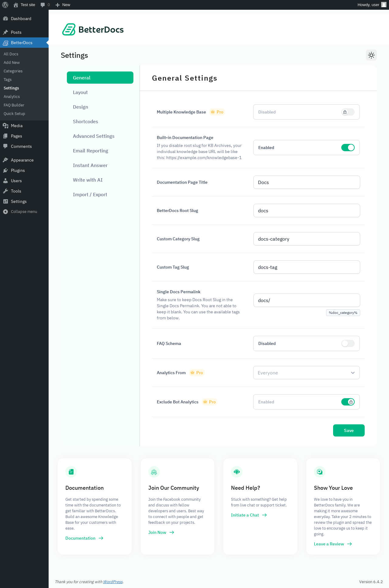Click the Test site home icon
Screen dimensions: 389x588
(16, 5)
